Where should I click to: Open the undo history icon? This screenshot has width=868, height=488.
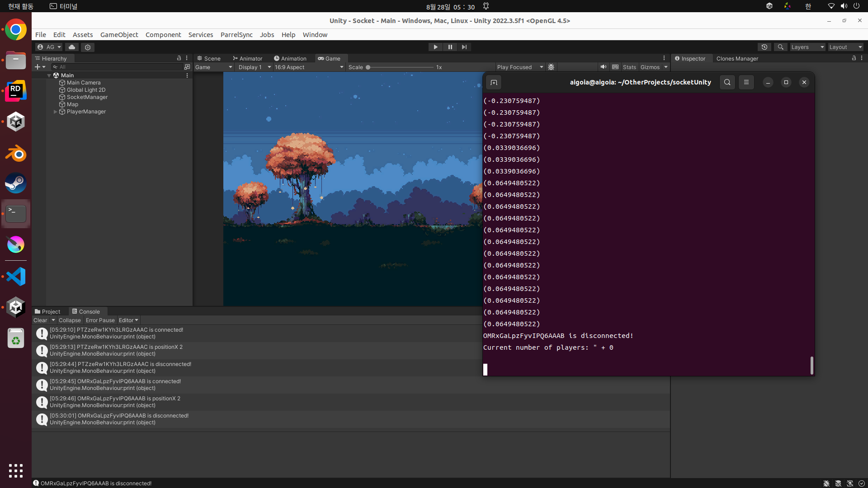point(764,47)
